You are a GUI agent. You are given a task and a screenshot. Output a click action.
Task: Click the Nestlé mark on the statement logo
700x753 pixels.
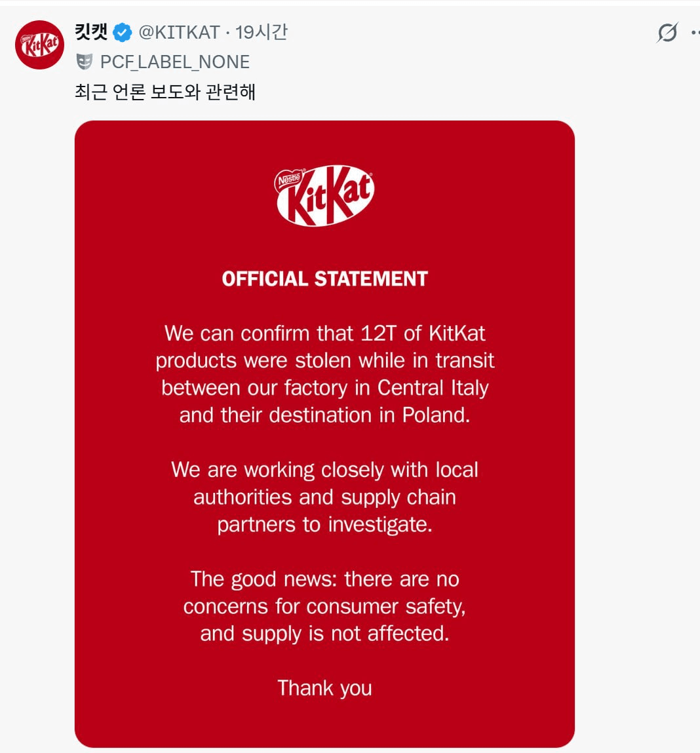tap(289, 178)
